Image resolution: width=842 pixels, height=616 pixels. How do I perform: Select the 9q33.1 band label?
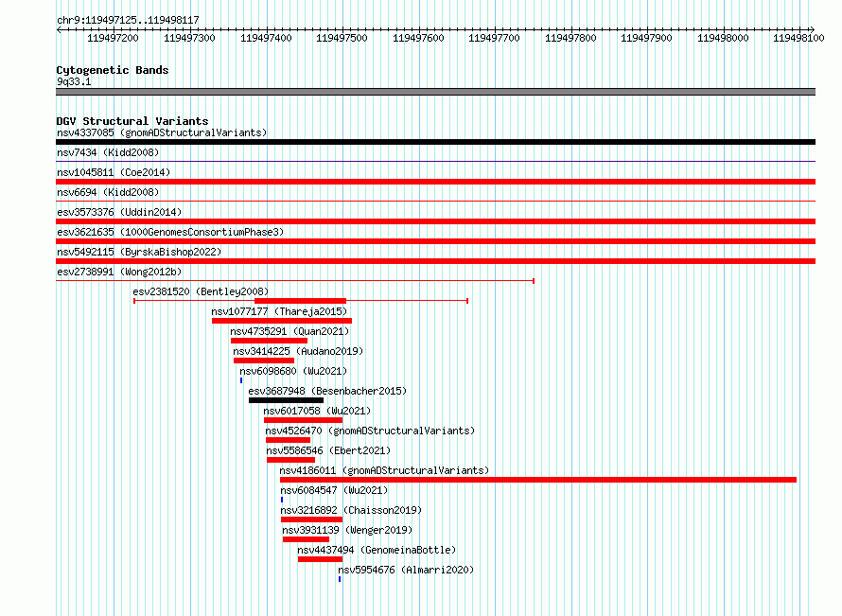74,81
